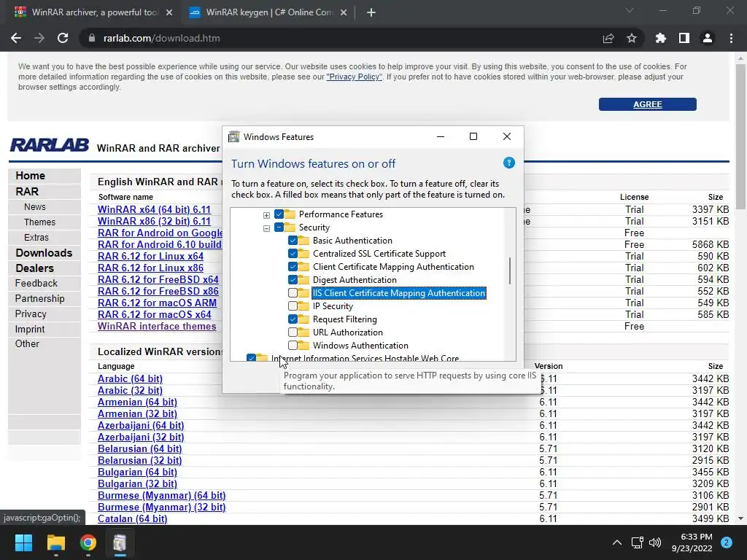Open the Extensions puzzle icon
This screenshot has height=560, width=747.
pos(660,38)
